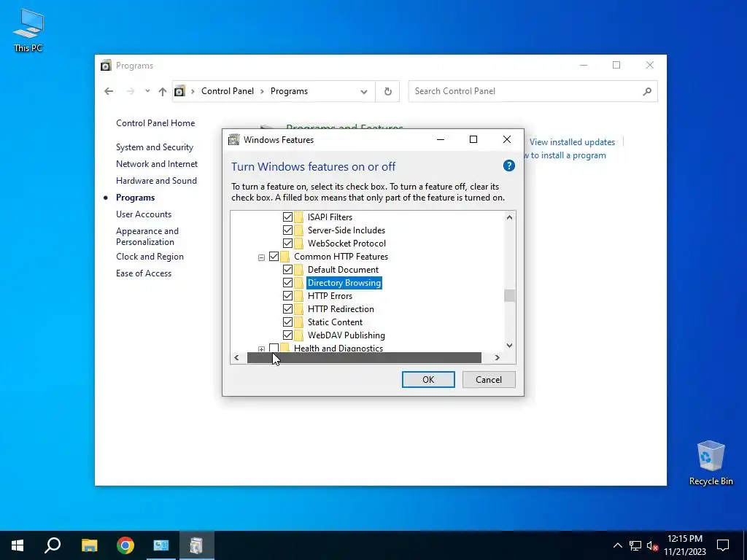This screenshot has height=560, width=747.
Task: Cancel the Windows Features dialog
Action: pos(489,379)
